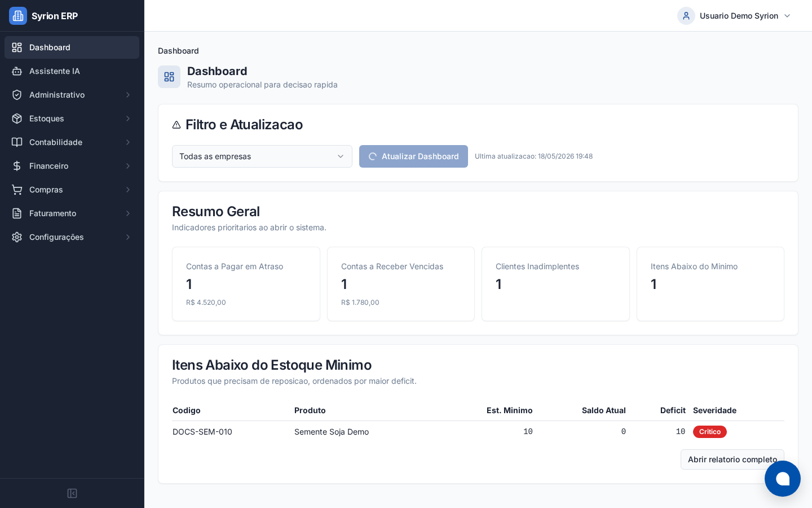The width and height of the screenshot is (812, 508).
Task: Click the Est. Minimo column header
Action: click(x=510, y=410)
